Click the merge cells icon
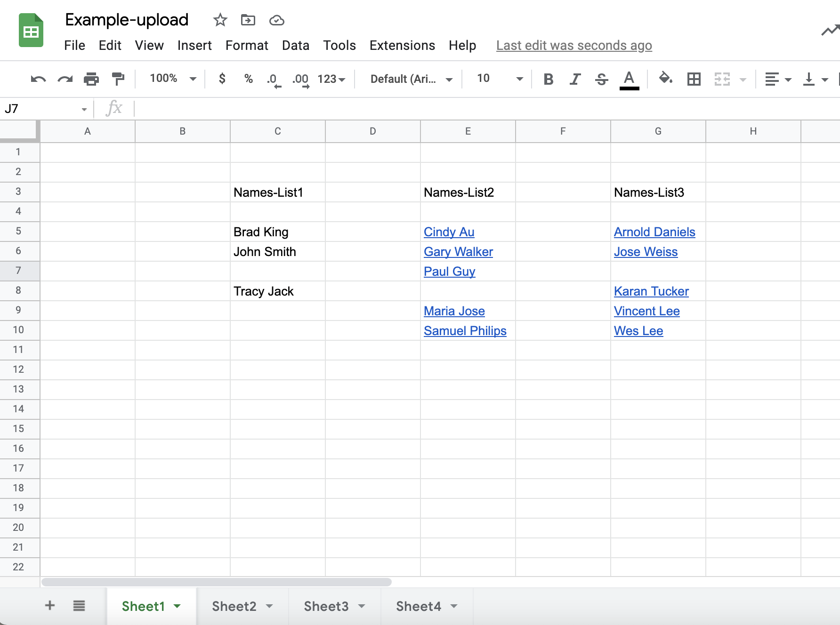The width and height of the screenshot is (840, 625). tap(722, 79)
